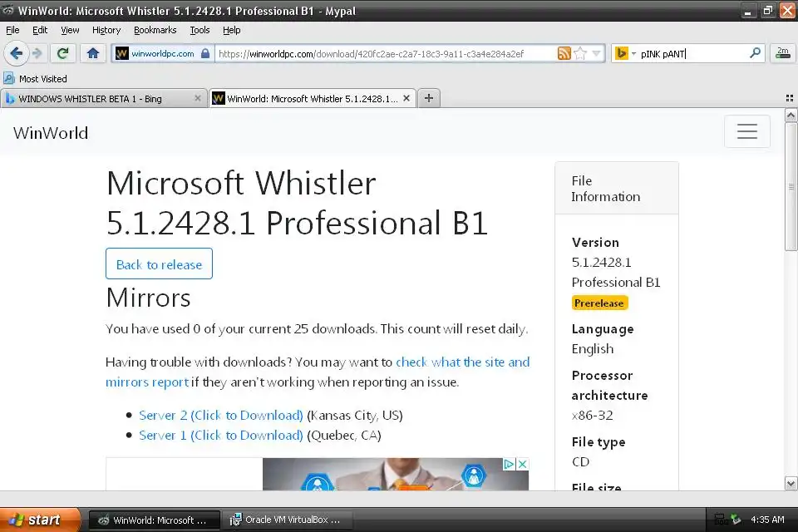This screenshot has width=798, height=532.
Task: Open the Bookmarks menu
Action: click(x=155, y=30)
